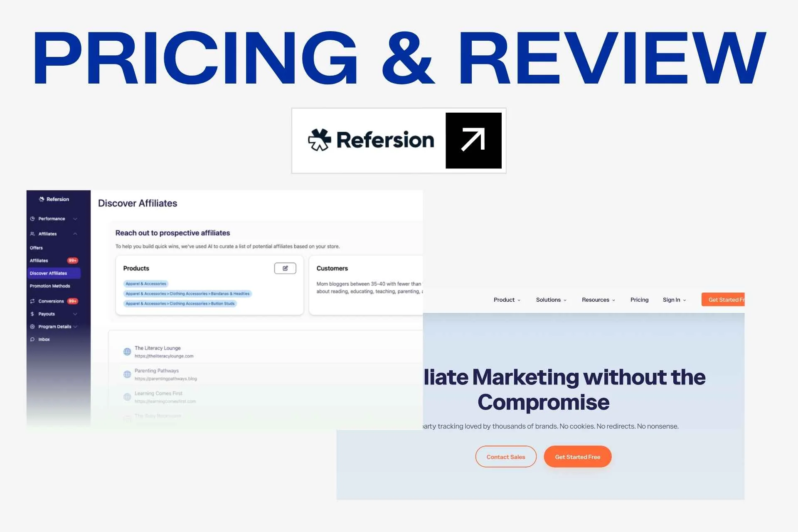Expand the Program Details chevron
Image resolution: width=798 pixels, height=532 pixels.
point(75,327)
